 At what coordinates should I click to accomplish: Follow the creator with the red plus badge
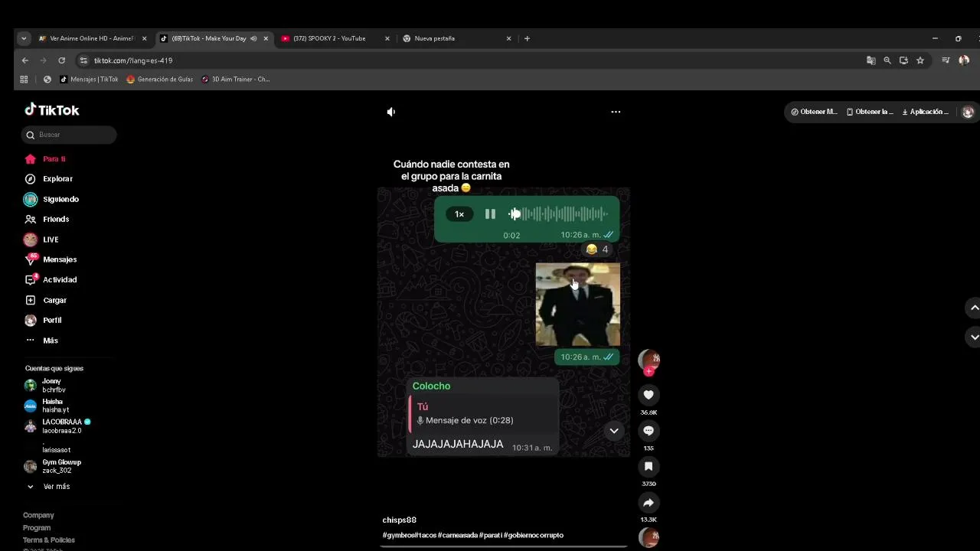pos(648,371)
